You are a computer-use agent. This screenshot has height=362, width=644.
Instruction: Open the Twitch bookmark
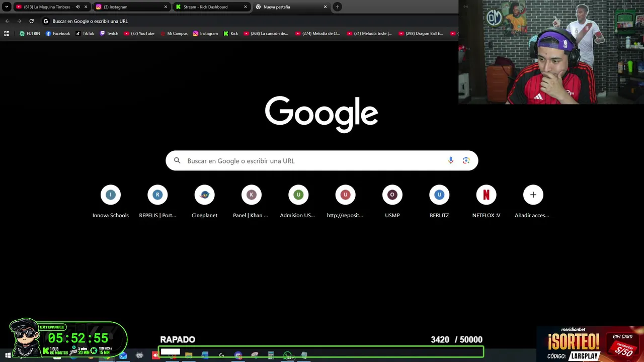click(109, 34)
